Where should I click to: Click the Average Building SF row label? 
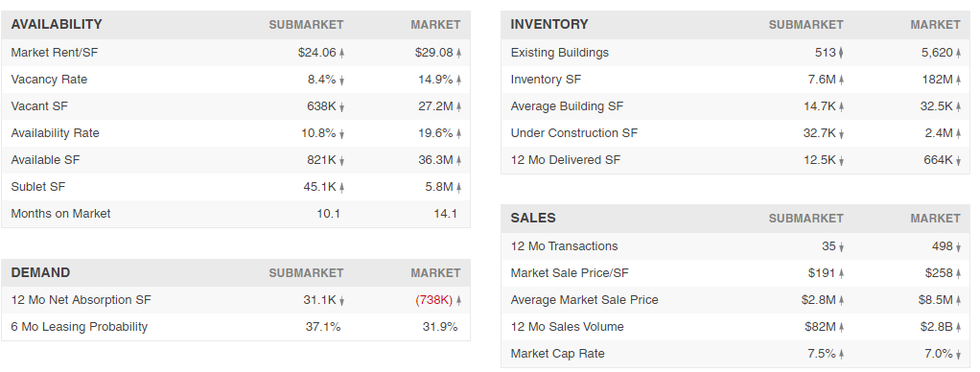click(567, 106)
